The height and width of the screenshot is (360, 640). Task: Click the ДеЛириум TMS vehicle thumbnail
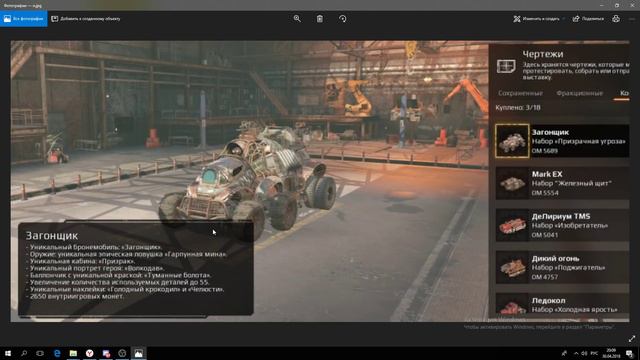coord(512,225)
